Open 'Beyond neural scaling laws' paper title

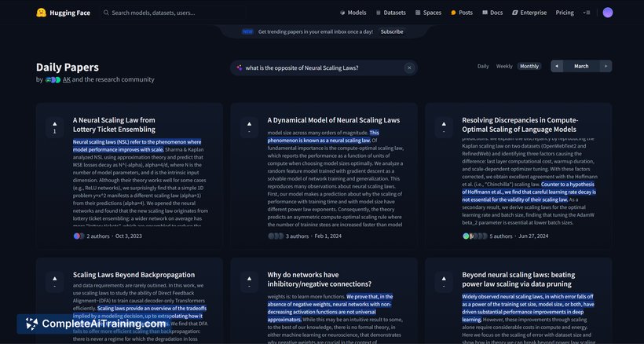coord(518,280)
